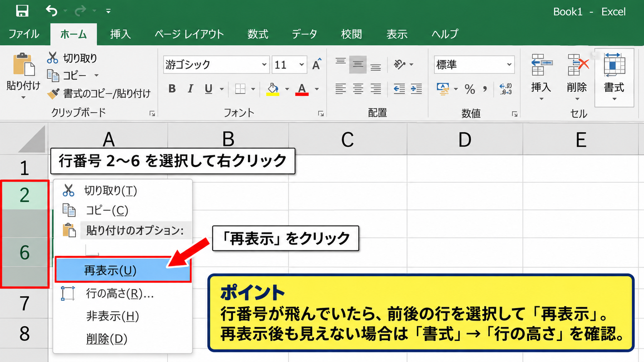The image size is (644, 362).
Task: Choose 切り取り(T) in the context menu
Action: click(122, 191)
